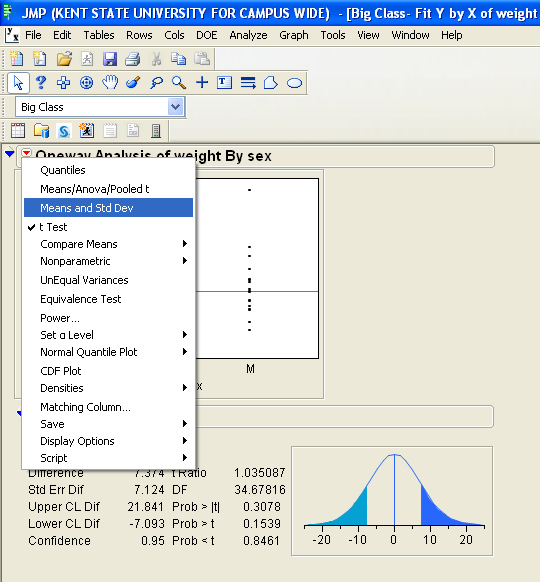540x582 pixels.
Task: Open the File menu
Action: [33, 35]
